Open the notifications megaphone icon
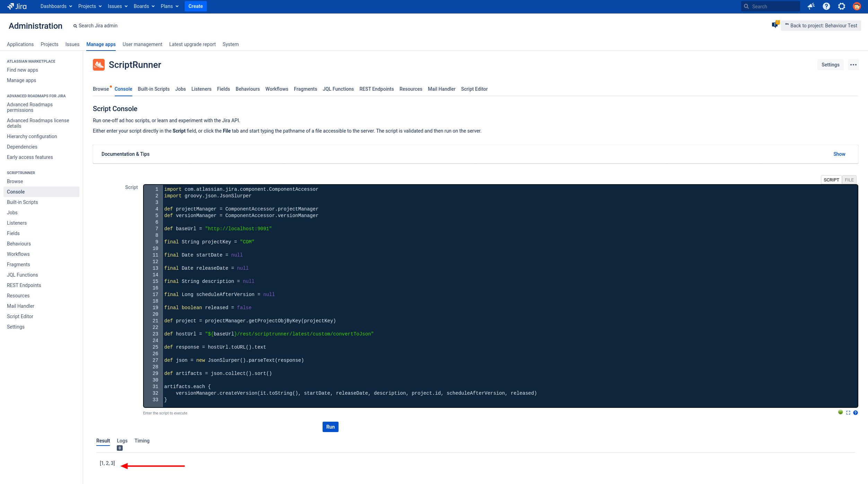 (x=811, y=6)
